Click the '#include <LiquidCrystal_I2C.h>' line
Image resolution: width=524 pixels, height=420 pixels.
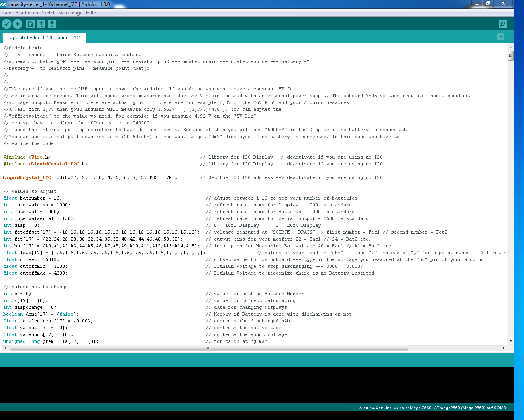[45, 164]
